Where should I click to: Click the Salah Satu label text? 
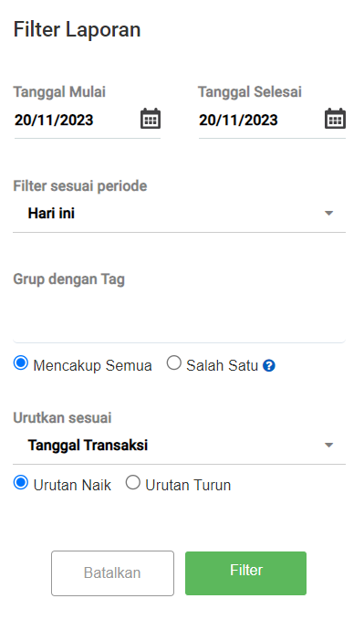tap(222, 366)
